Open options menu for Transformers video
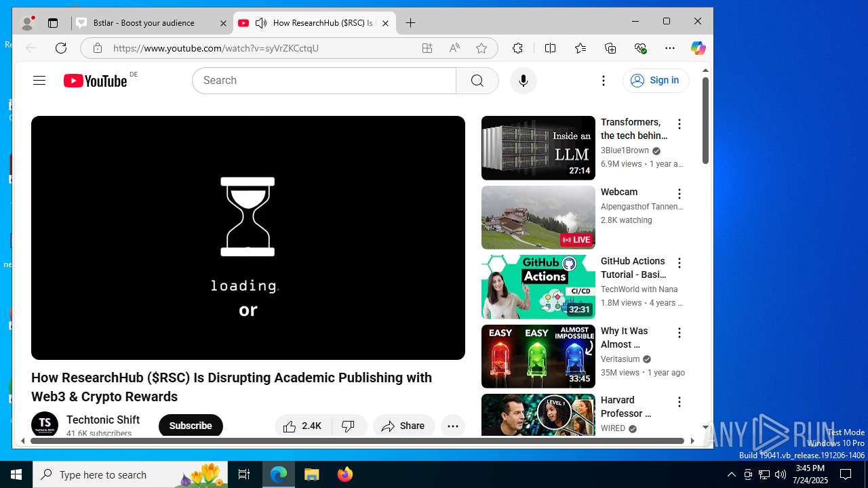 [x=679, y=124]
